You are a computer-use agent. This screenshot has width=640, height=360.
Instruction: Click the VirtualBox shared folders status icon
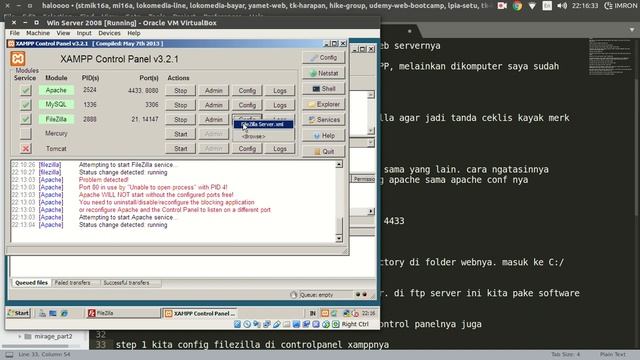tap(287, 324)
